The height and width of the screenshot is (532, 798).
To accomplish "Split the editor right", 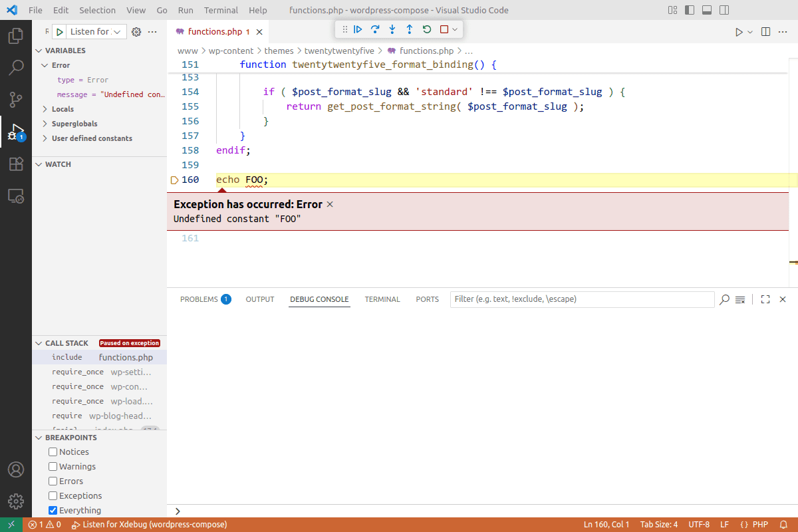I will 765,31.
